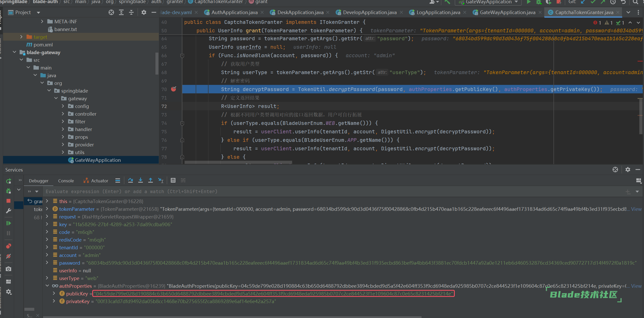Image resolution: width=644 pixels, height=318 pixels.
Task: Click Rerun icon in Services sidebar
Action: point(8,181)
